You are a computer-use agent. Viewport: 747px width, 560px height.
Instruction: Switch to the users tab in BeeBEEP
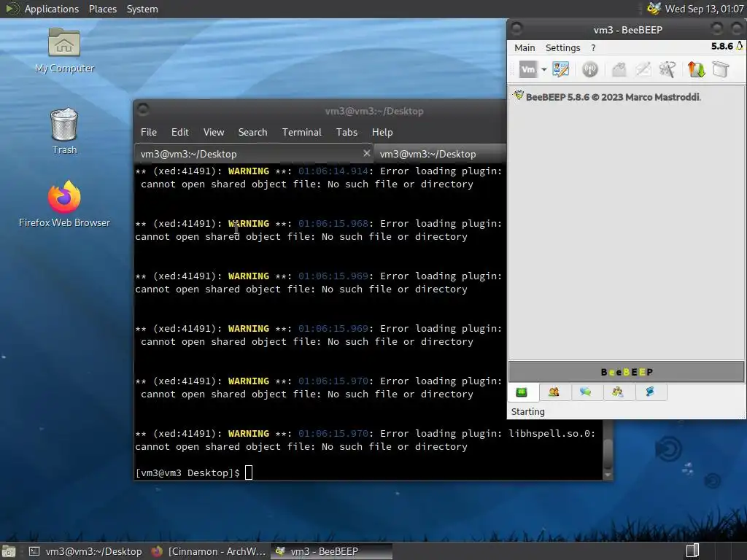coord(554,392)
